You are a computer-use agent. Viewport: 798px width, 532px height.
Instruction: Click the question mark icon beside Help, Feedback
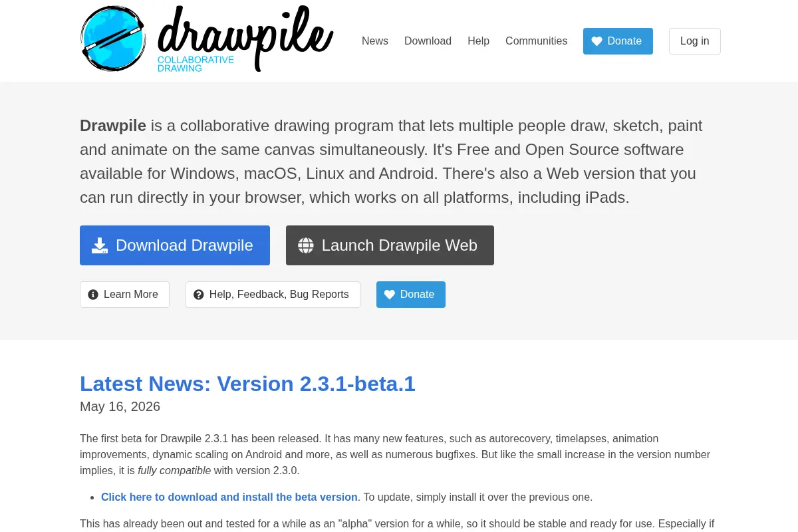[198, 295]
